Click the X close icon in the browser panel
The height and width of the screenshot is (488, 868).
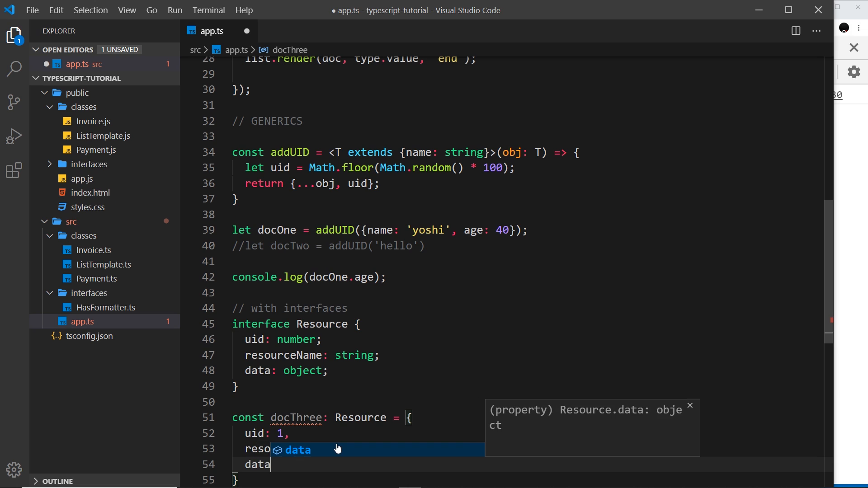854,47
